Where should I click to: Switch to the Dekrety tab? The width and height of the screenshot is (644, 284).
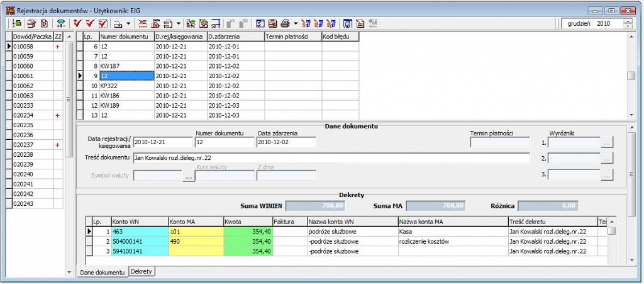142,271
